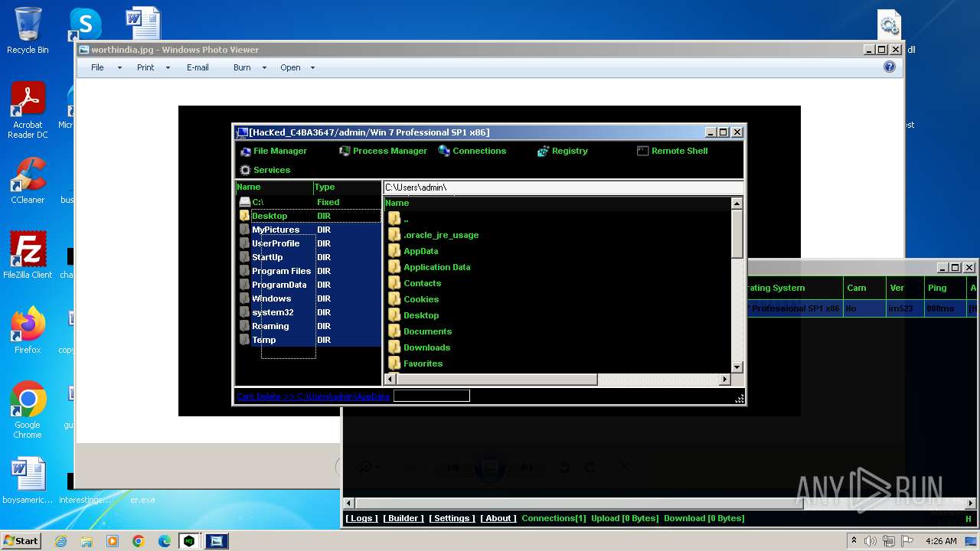This screenshot has width=980, height=551.
Task: Open boysameric Word document on desktop
Action: click(28, 481)
